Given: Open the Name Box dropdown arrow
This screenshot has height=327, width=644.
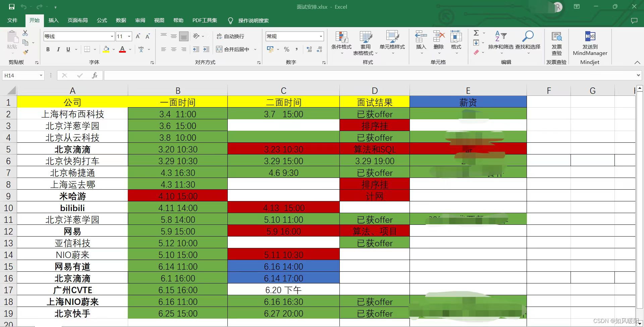Looking at the screenshot, I should tap(41, 75).
